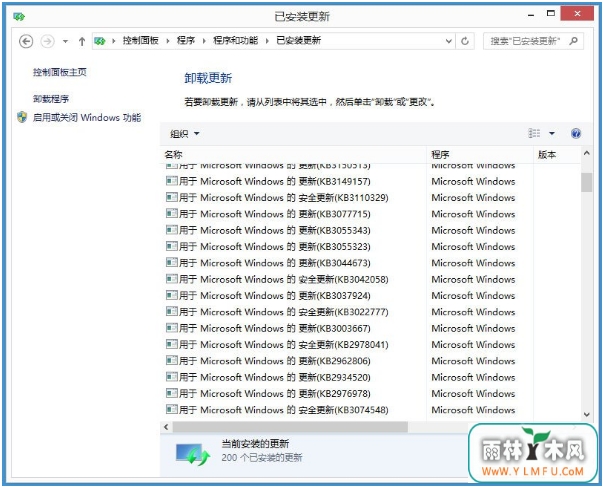Go up one level with Up arrow
This screenshot has width=603, height=488.
point(82,41)
